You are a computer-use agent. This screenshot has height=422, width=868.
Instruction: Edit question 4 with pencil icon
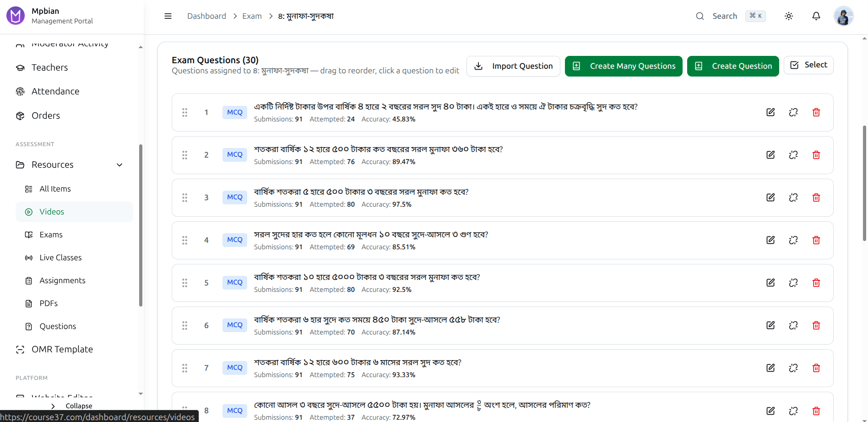(x=770, y=240)
